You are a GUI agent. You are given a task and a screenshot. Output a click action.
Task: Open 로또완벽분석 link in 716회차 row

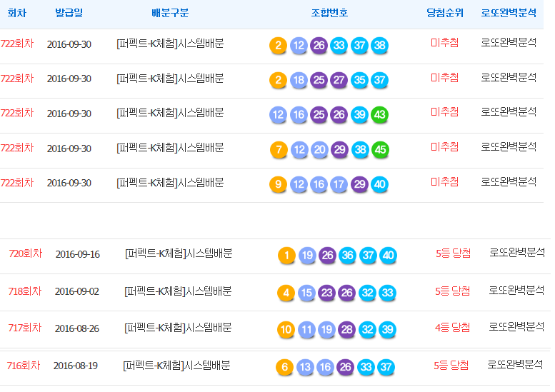click(516, 365)
